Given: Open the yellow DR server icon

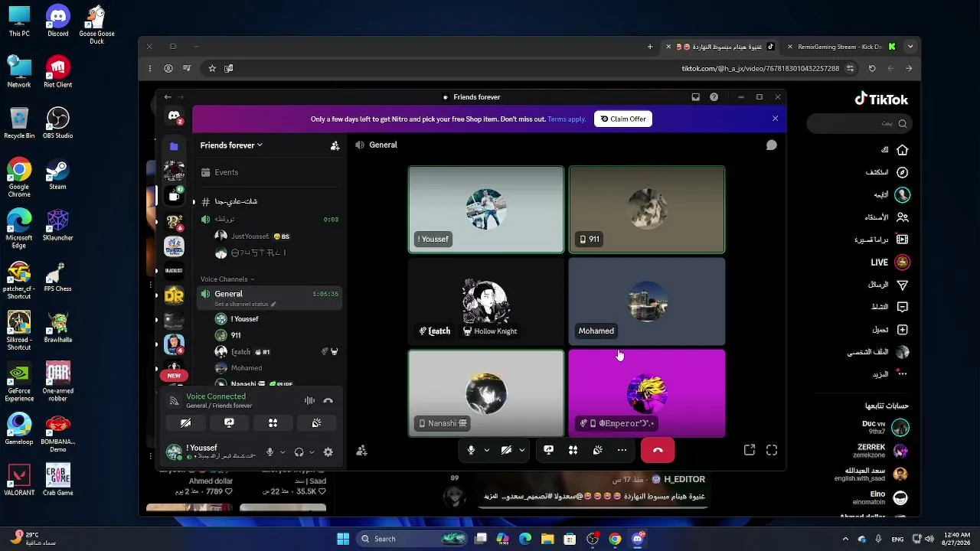Looking at the screenshot, I should [x=175, y=295].
